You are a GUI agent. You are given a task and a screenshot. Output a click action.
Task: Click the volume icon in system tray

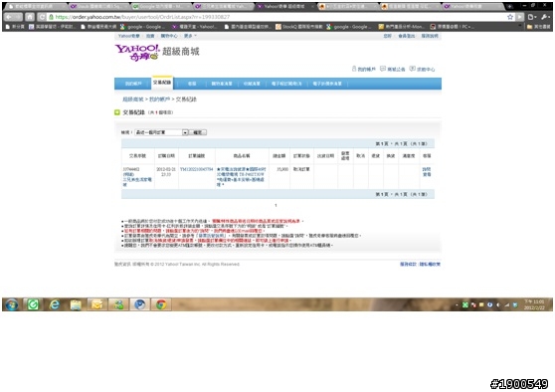coord(498,304)
